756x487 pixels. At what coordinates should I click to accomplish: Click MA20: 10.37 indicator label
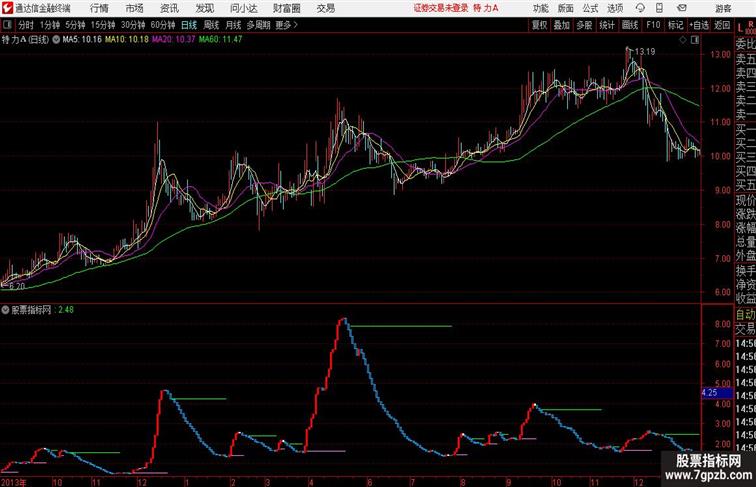click(174, 40)
